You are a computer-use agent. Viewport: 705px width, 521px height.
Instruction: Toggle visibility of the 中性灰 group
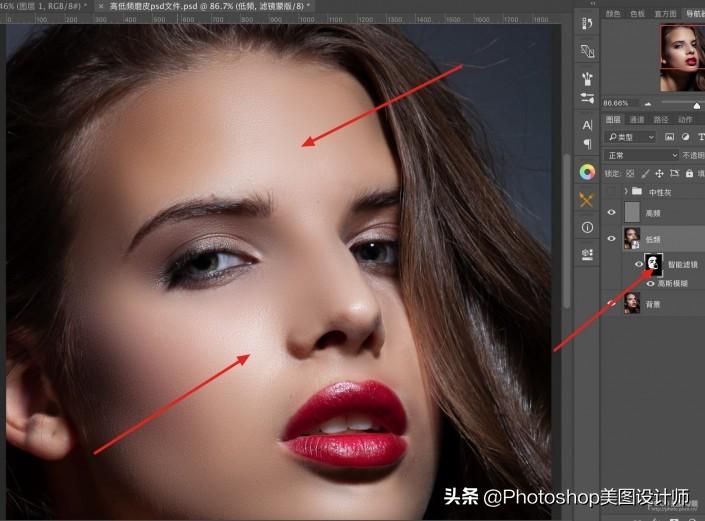612,191
